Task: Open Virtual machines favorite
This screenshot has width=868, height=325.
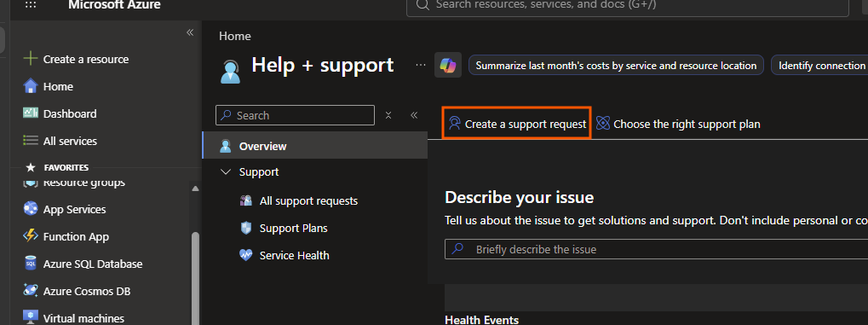Action: tap(83, 318)
